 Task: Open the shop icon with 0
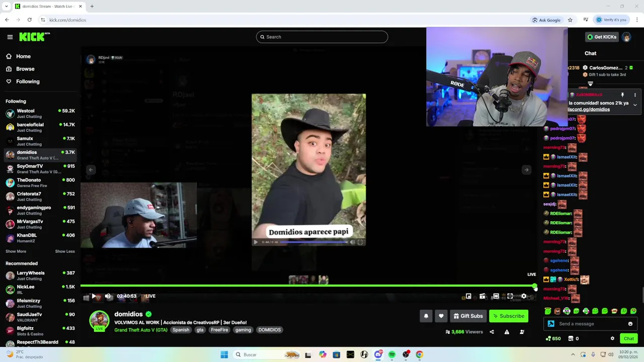click(574, 338)
